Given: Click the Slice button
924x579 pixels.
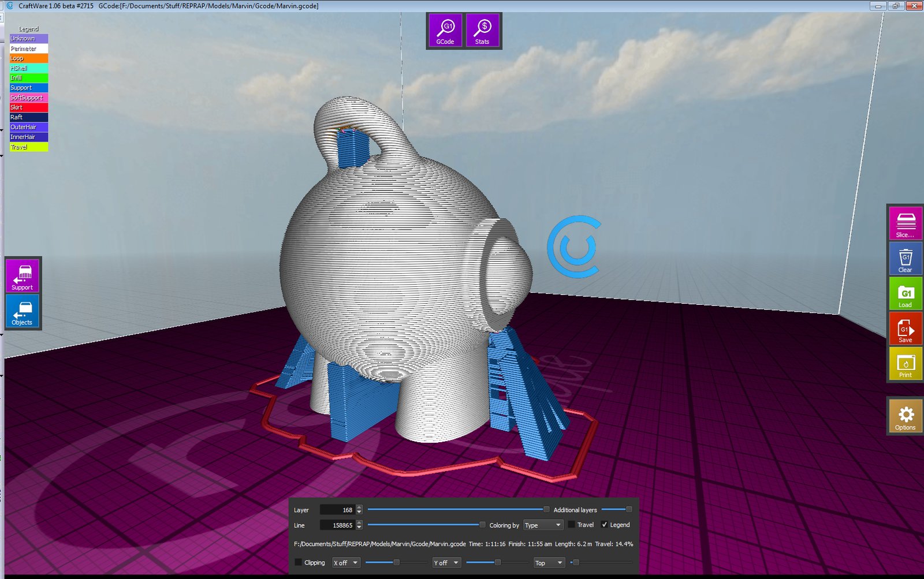Looking at the screenshot, I should pos(905,223).
